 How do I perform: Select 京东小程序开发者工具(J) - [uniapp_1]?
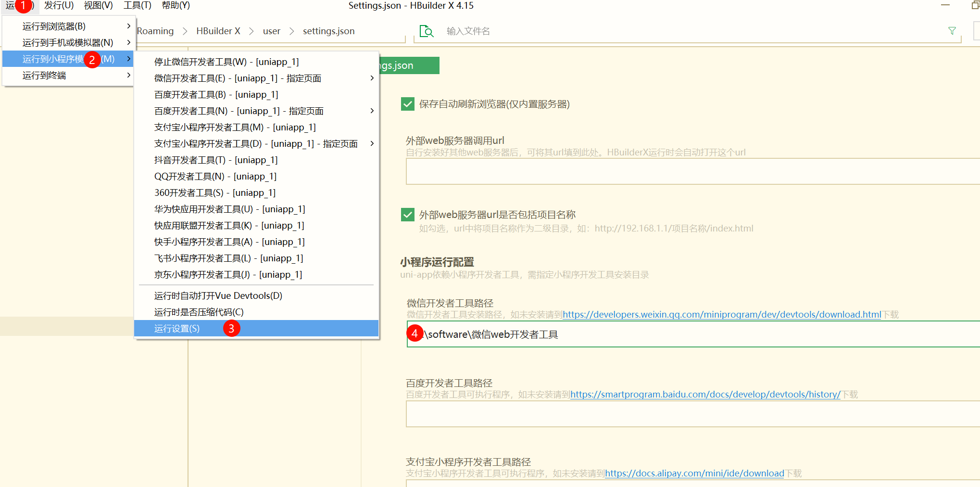coord(256,274)
